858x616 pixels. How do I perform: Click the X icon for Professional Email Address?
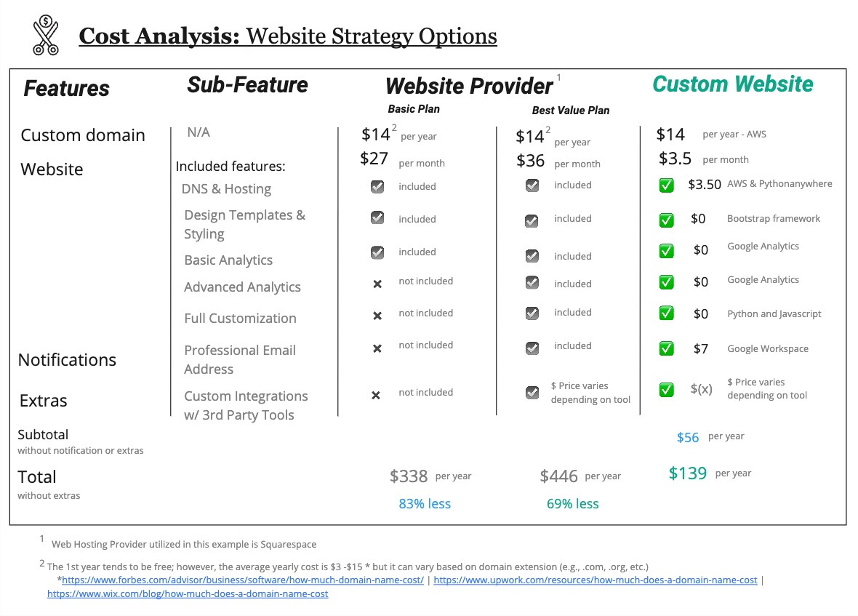(377, 348)
